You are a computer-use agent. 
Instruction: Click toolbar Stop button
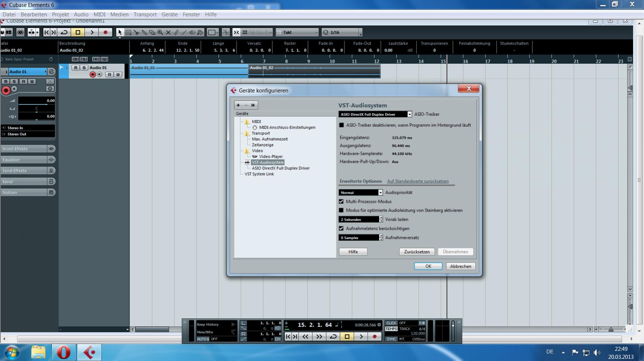[x=78, y=32]
